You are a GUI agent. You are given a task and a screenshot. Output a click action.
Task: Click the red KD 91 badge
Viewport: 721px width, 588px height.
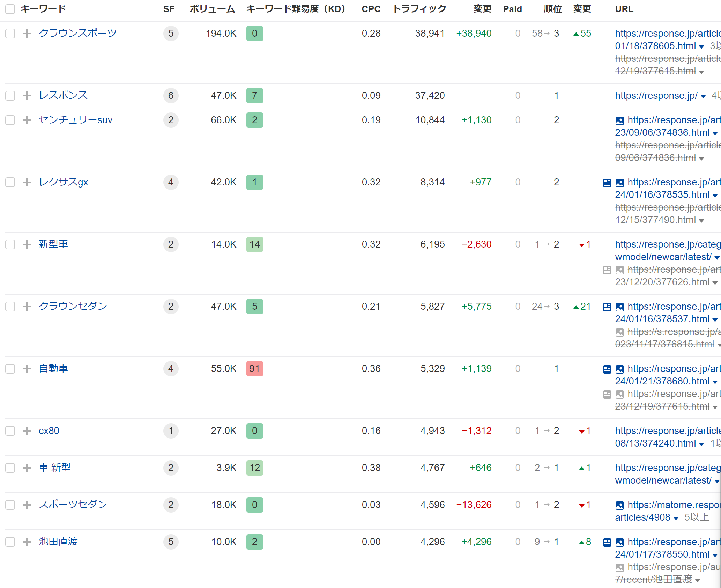pos(254,369)
